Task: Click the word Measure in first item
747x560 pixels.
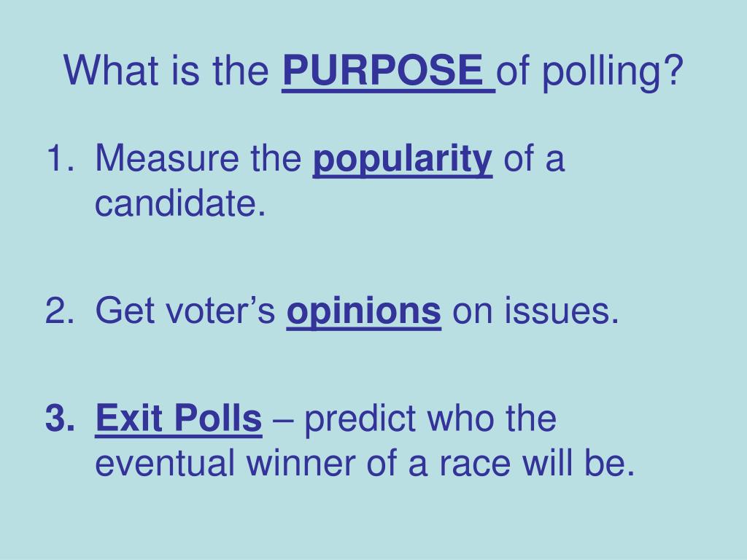Action: coord(167,158)
